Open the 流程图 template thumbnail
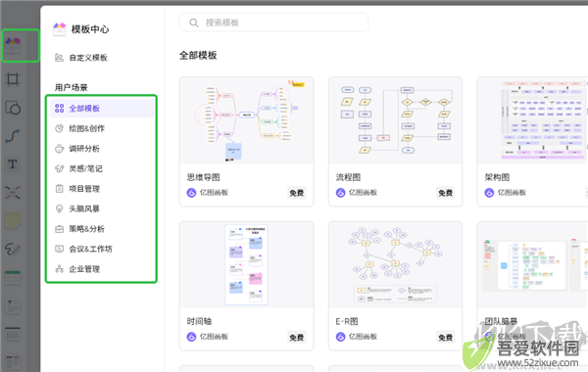588x372 pixels. 395,120
